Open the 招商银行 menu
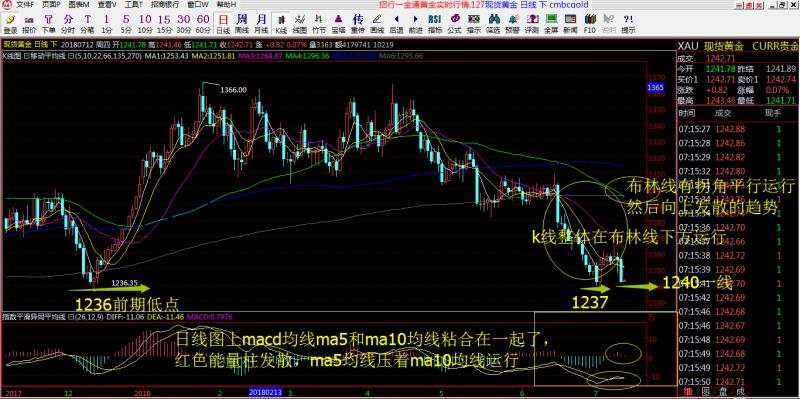This screenshot has height=399, width=800. point(165,5)
